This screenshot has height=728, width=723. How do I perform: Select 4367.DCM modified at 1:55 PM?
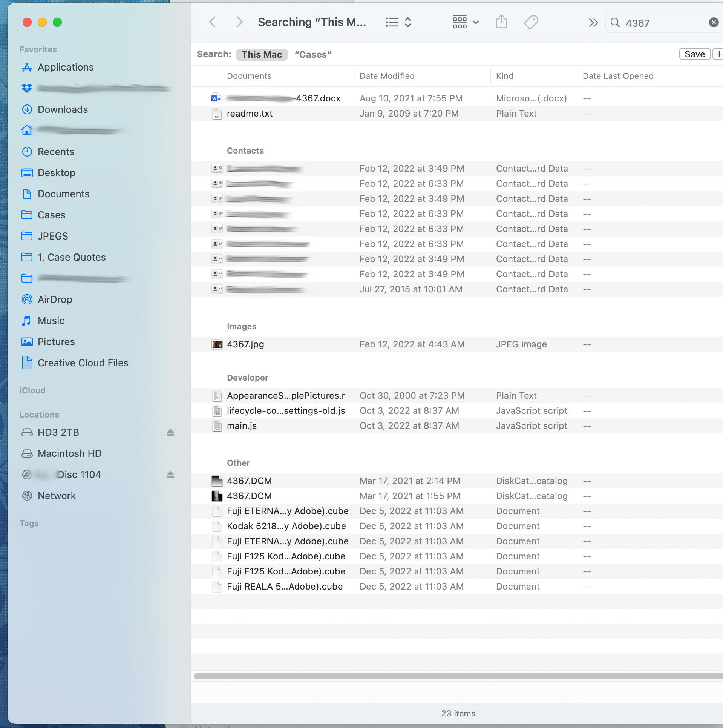(457, 496)
